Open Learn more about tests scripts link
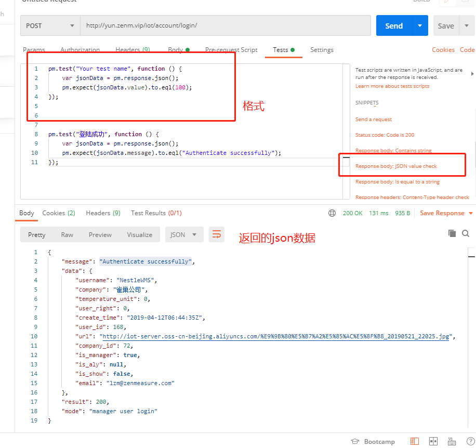 click(392, 86)
